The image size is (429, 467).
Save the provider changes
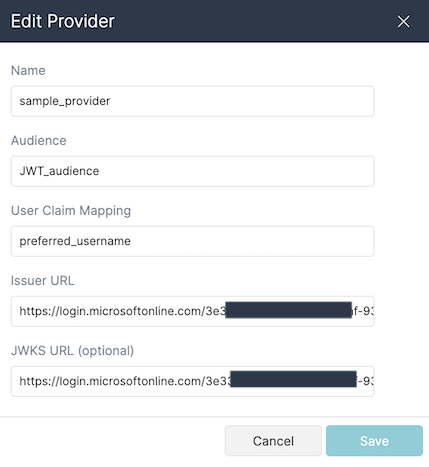(374, 441)
